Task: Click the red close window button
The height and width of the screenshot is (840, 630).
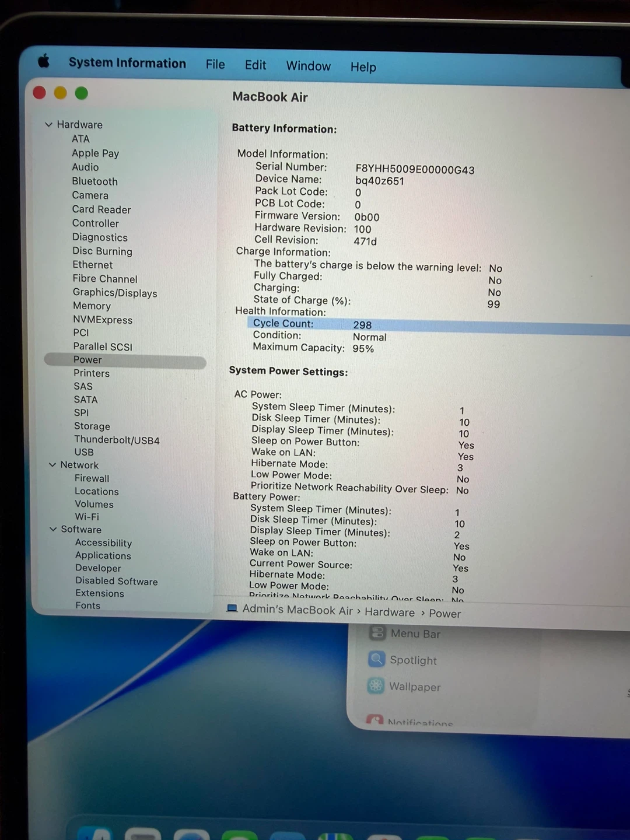Action: 40,93
